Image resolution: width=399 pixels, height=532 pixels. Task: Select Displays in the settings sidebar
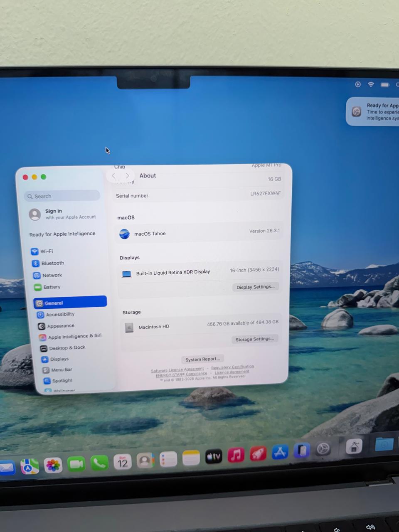pos(55,359)
